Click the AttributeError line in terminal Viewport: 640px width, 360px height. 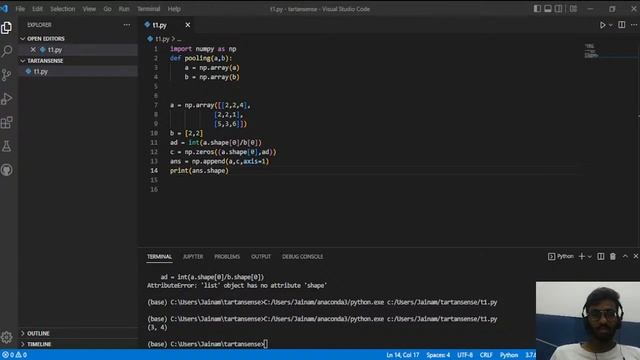click(237, 285)
